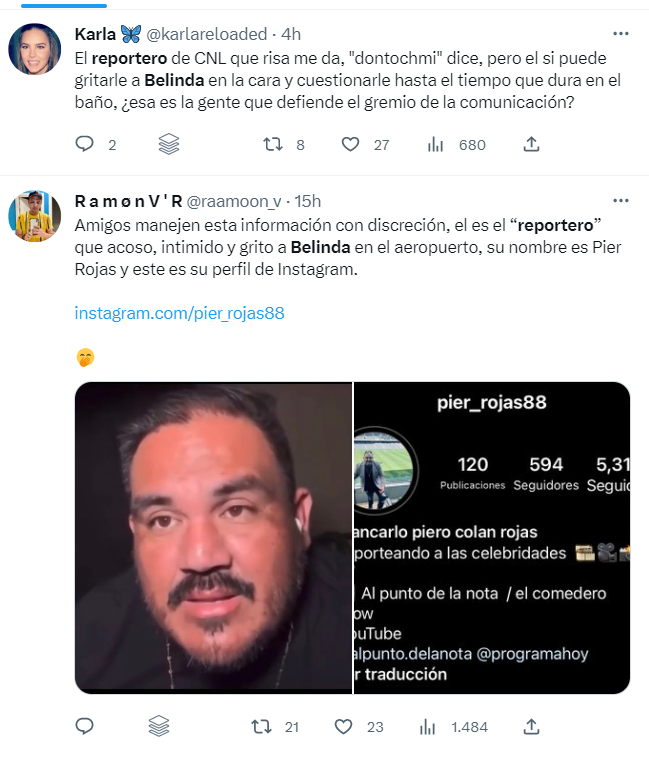The height and width of the screenshot is (757, 649).
Task: Click layers icon under Ramon's tweet
Action: tap(158, 726)
